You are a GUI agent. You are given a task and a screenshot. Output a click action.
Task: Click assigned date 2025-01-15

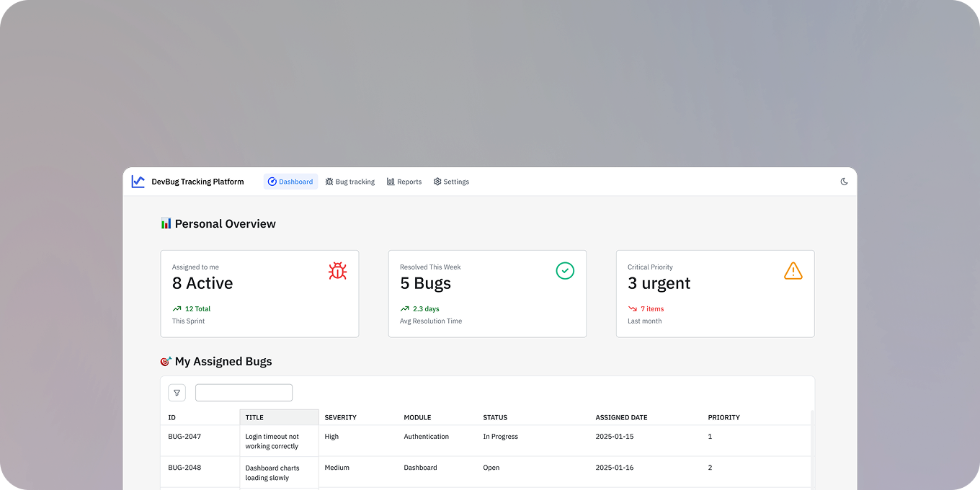(615, 437)
